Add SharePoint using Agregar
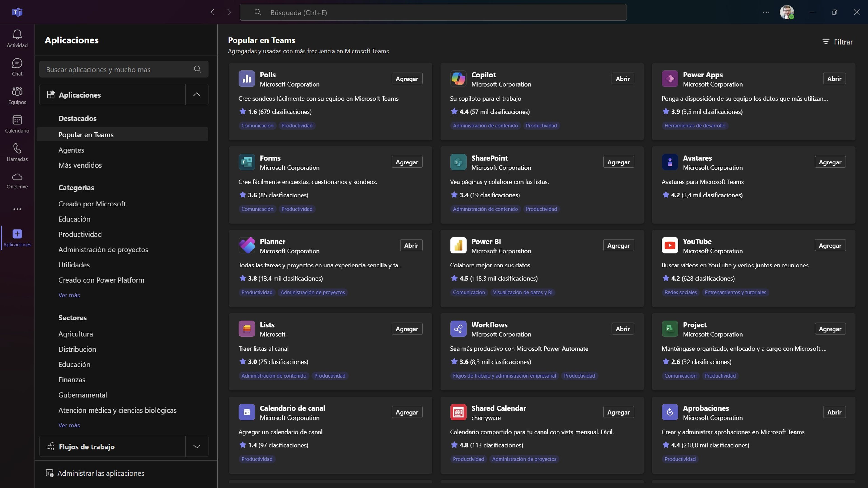 (x=619, y=162)
